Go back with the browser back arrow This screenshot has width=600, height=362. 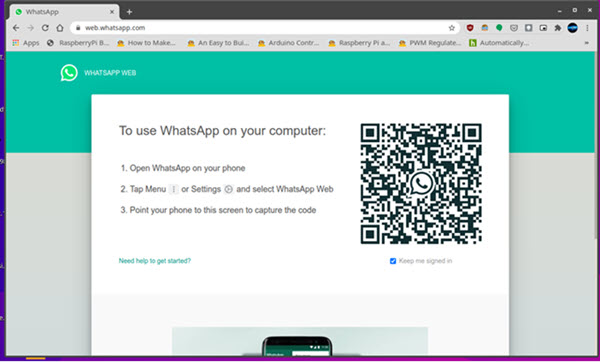(16, 28)
